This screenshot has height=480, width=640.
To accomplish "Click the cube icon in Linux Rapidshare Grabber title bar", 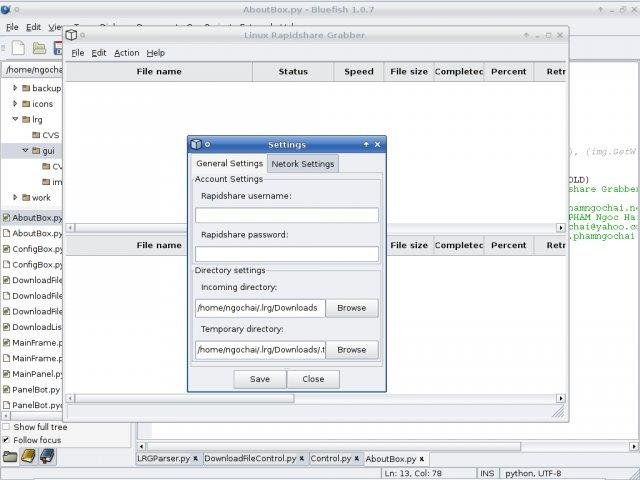I will (71, 35).
